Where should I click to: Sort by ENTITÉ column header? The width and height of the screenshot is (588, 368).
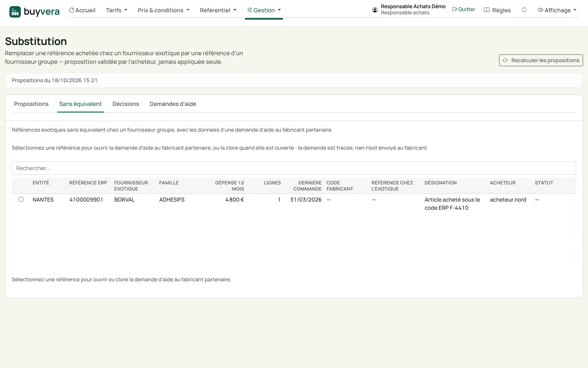(x=41, y=183)
